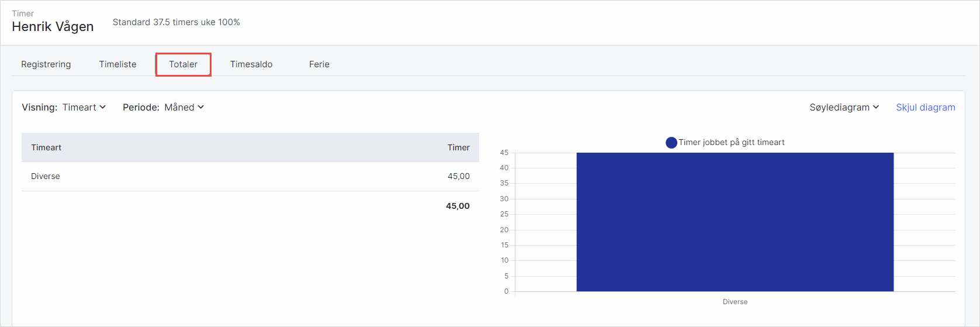The width and height of the screenshot is (980, 327).
Task: Go to the Timesaldo tab
Action: click(251, 64)
